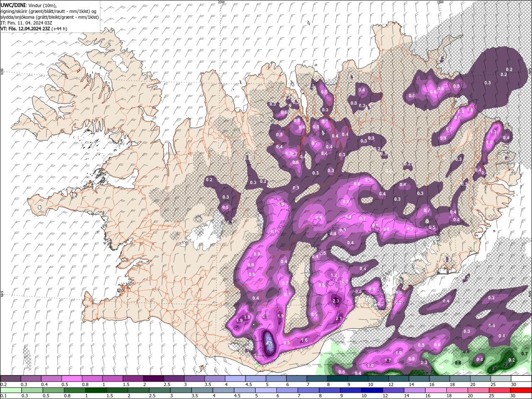Click the bright pink swatch between 0.5 and 0.8 in snow legend
Screen dimensions: 532x399
(71, 379)
